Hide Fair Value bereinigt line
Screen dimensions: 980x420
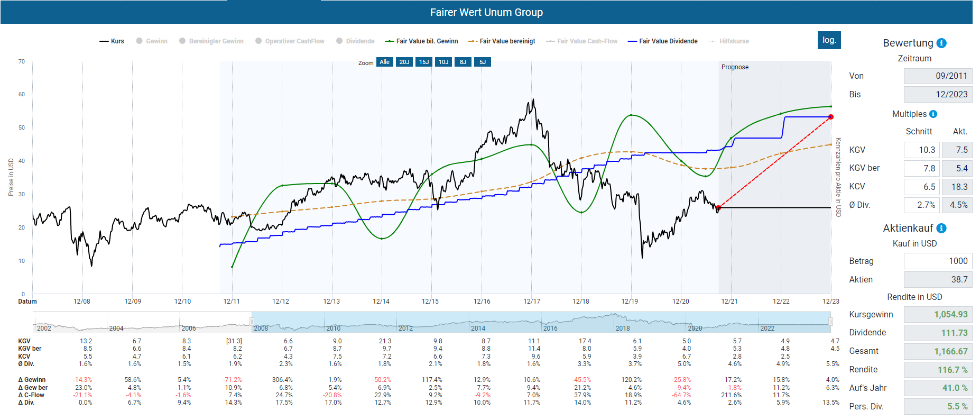click(502, 41)
